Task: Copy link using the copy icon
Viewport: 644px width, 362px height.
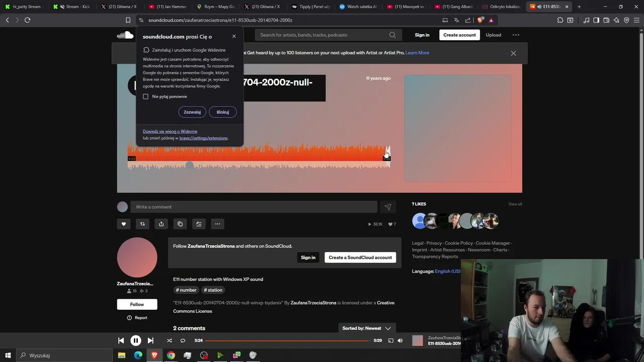Action: [180, 224]
